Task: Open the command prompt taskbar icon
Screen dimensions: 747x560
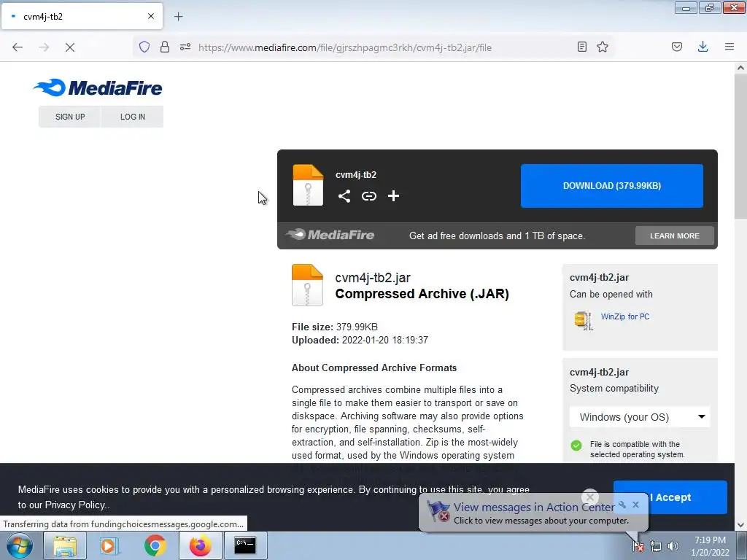Action: pos(245,545)
